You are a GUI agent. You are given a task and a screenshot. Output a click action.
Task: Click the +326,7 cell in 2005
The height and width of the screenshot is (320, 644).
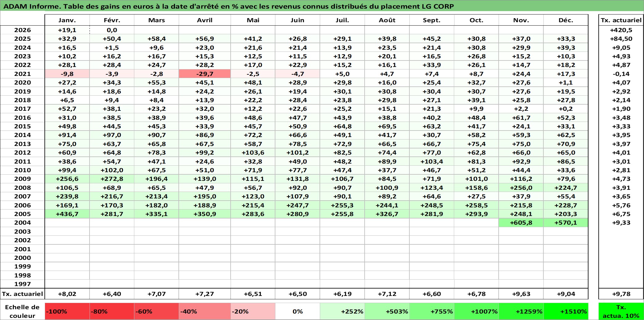[387, 214]
